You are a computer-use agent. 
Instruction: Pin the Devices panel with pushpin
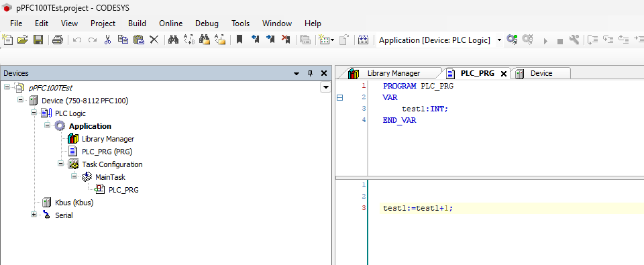[310, 73]
